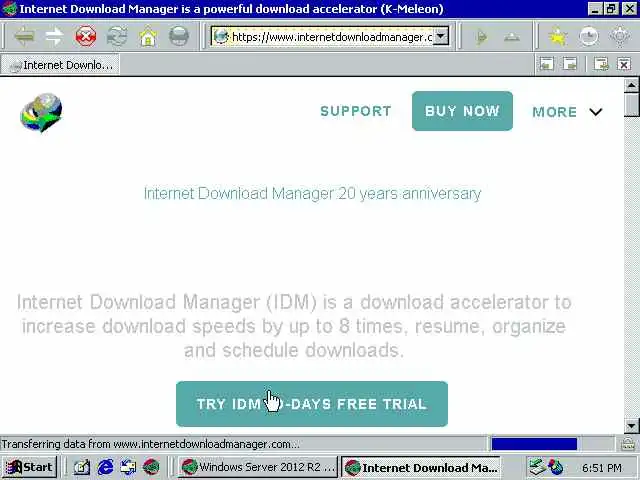Click third quick launch icon
This screenshot has width=640, height=480.
tap(128, 467)
